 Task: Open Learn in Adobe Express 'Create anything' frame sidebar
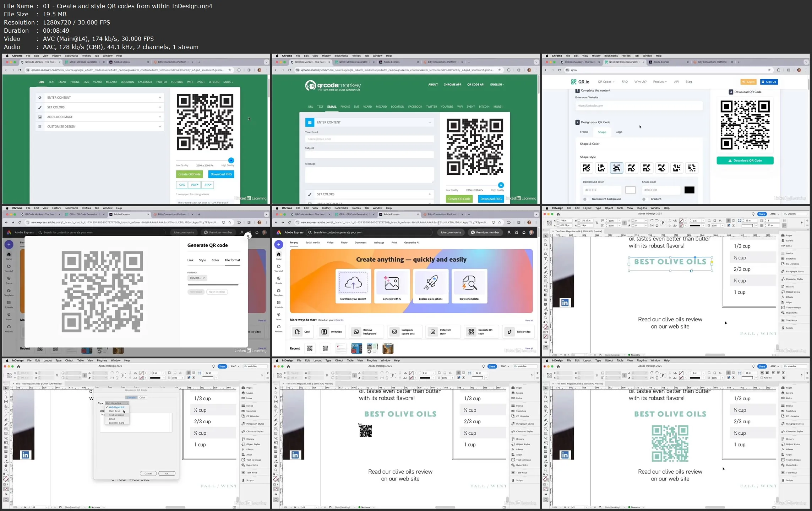[279, 316]
